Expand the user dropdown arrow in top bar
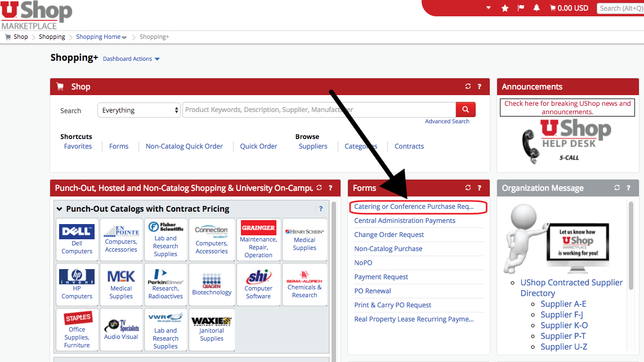 (488, 8)
